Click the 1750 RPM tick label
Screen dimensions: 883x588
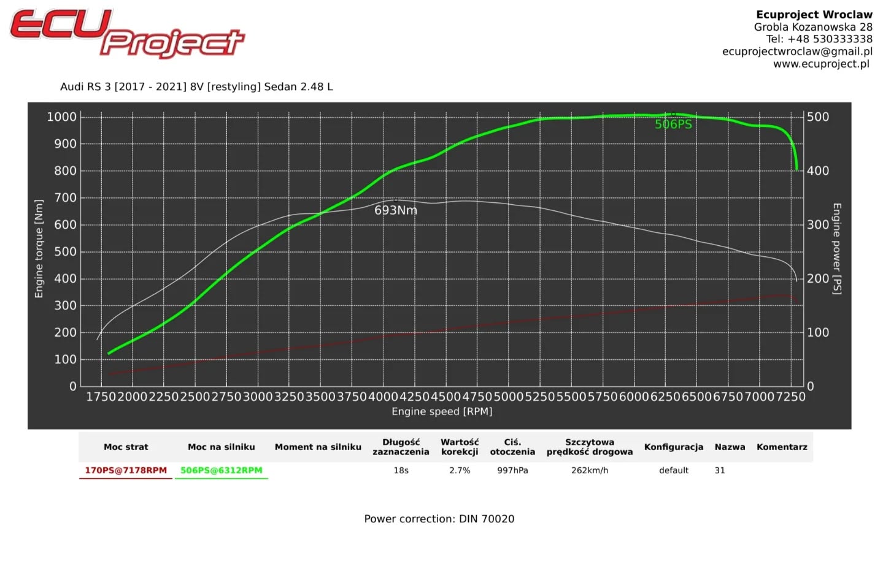pos(101,397)
